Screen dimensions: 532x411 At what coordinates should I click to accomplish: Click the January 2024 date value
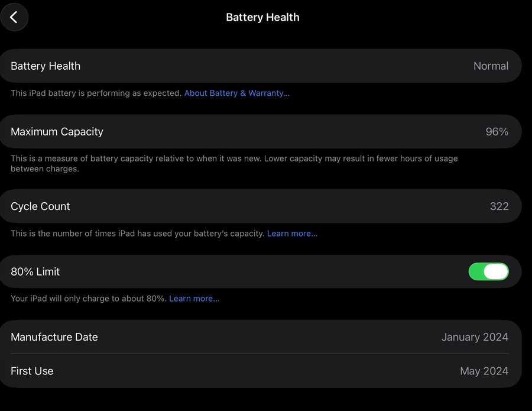click(x=475, y=337)
